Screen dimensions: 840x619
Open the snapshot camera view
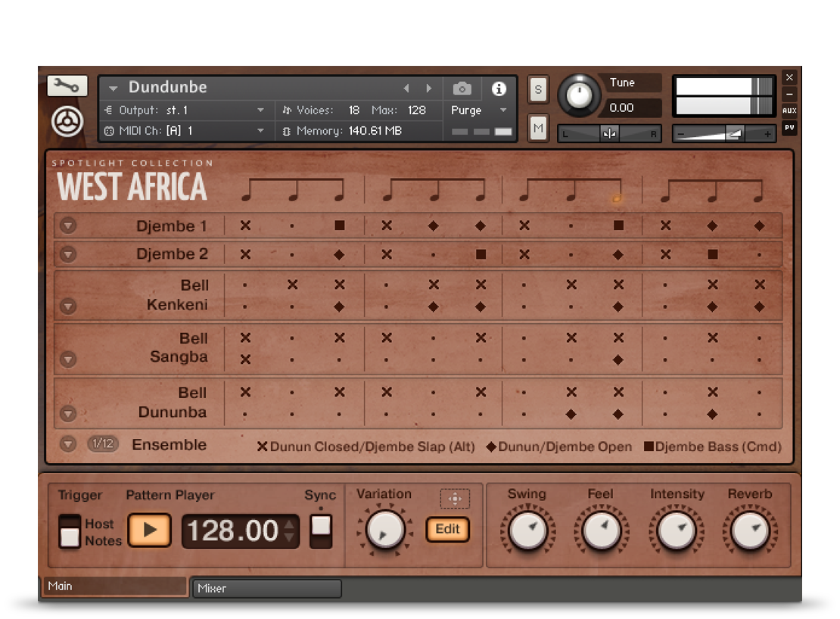pos(462,89)
